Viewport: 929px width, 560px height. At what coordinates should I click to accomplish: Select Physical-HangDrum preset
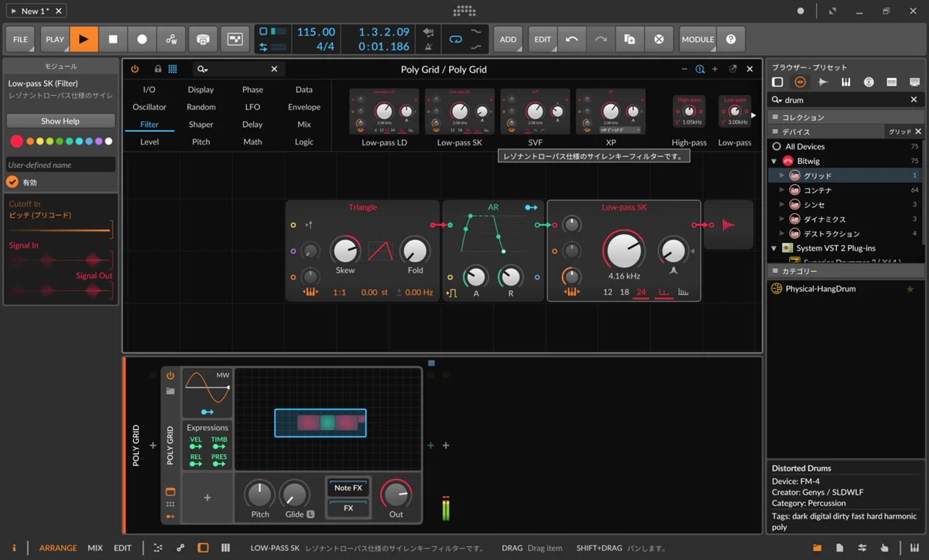coord(820,289)
